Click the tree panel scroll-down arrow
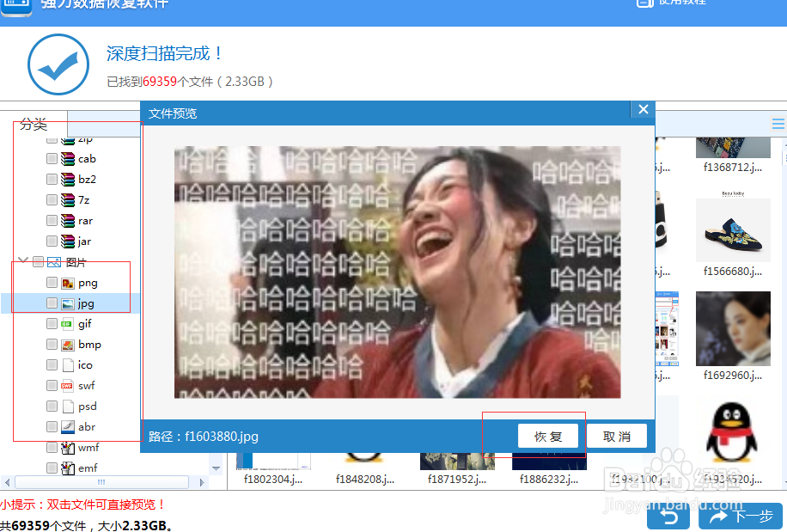Image resolution: width=787 pixels, height=532 pixels. click(216, 468)
